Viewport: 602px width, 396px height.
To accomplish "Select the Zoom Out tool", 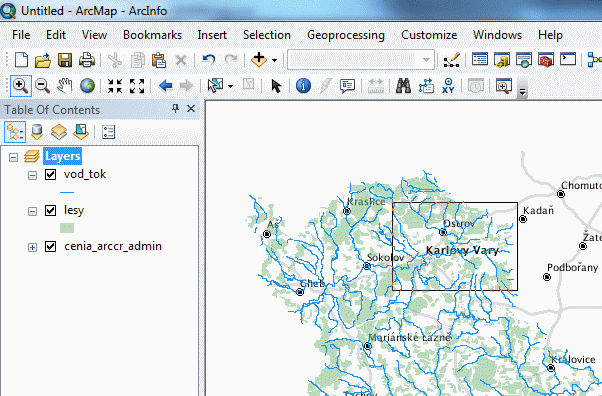I will pyautogui.click(x=42, y=86).
